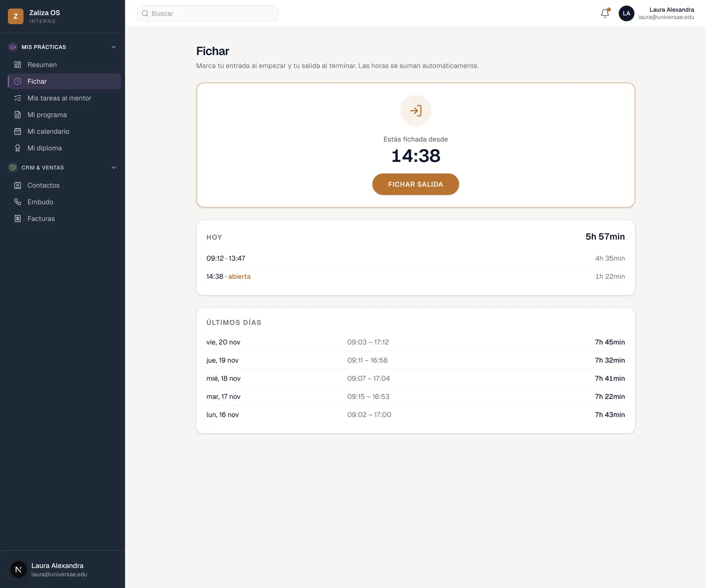The height and width of the screenshot is (588, 706).
Task: Click the Zaliza OS logo icon
Action: coord(15,16)
